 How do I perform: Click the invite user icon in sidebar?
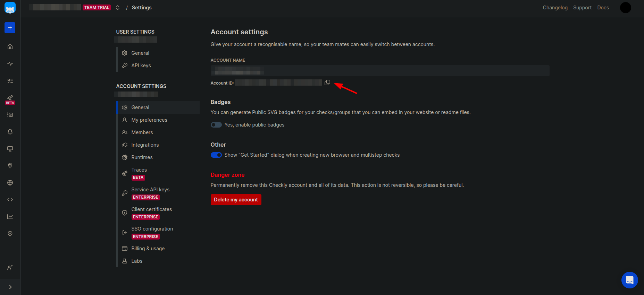10,268
